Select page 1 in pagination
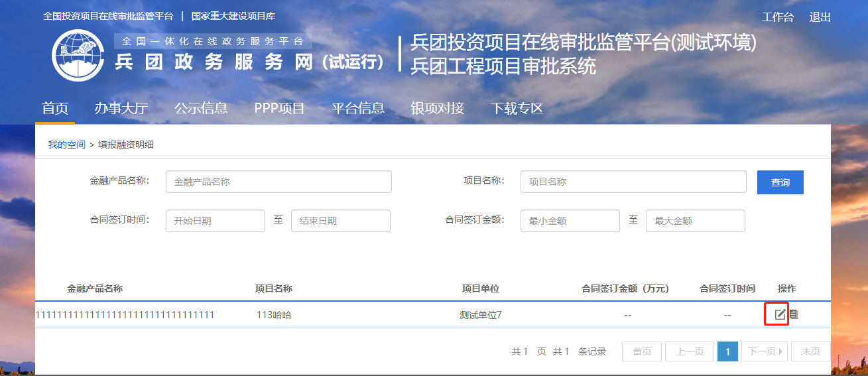The image size is (868, 376). pos(727,351)
